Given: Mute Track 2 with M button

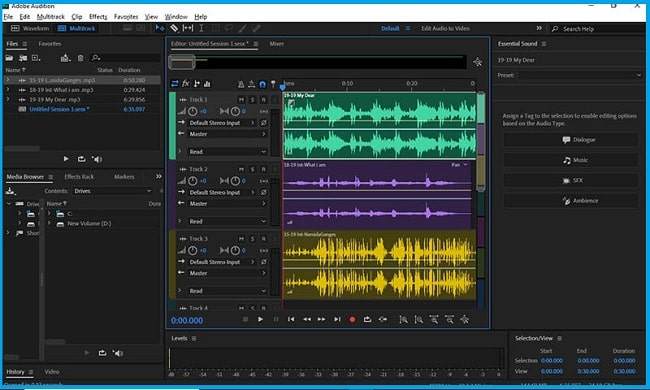Looking at the screenshot, I should pyautogui.click(x=241, y=170).
